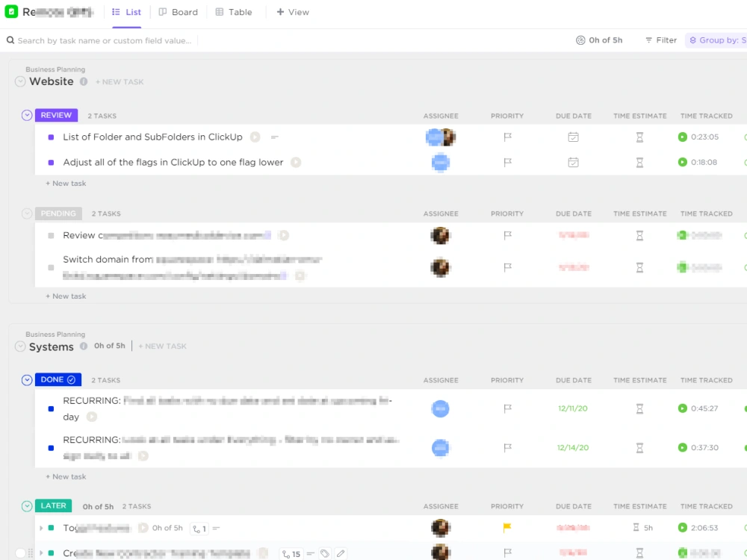Open status square of List of Folder task

tap(51, 137)
